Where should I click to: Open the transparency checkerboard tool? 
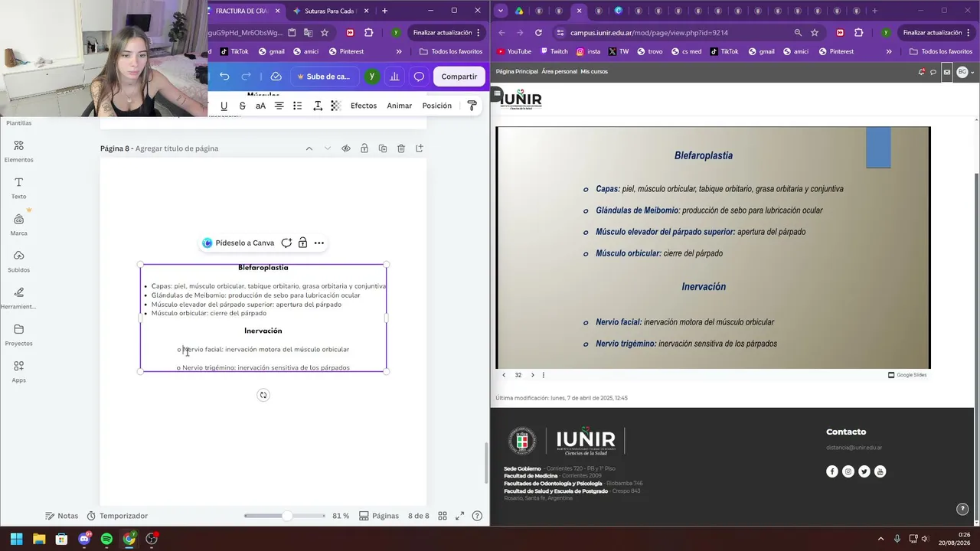335,106
